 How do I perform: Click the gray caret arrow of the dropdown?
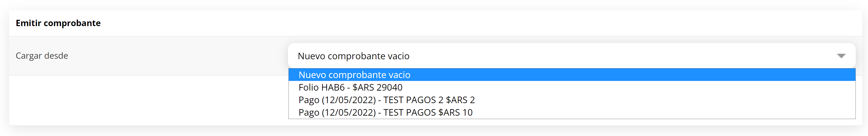click(841, 56)
